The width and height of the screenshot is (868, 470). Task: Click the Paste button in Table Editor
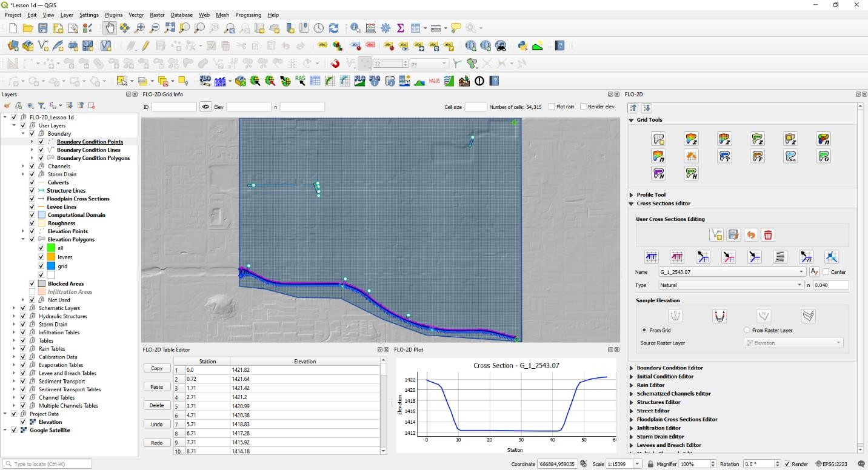pyautogui.click(x=156, y=386)
